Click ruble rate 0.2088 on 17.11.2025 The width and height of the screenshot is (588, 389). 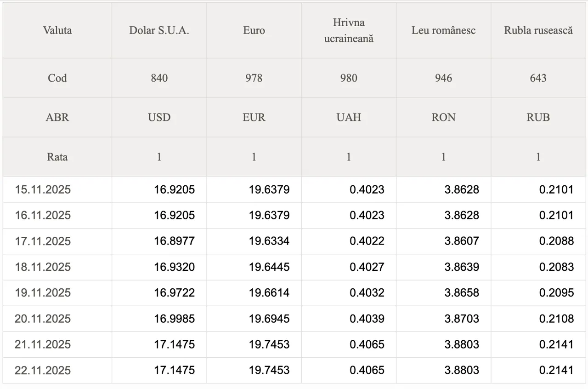[x=556, y=241]
